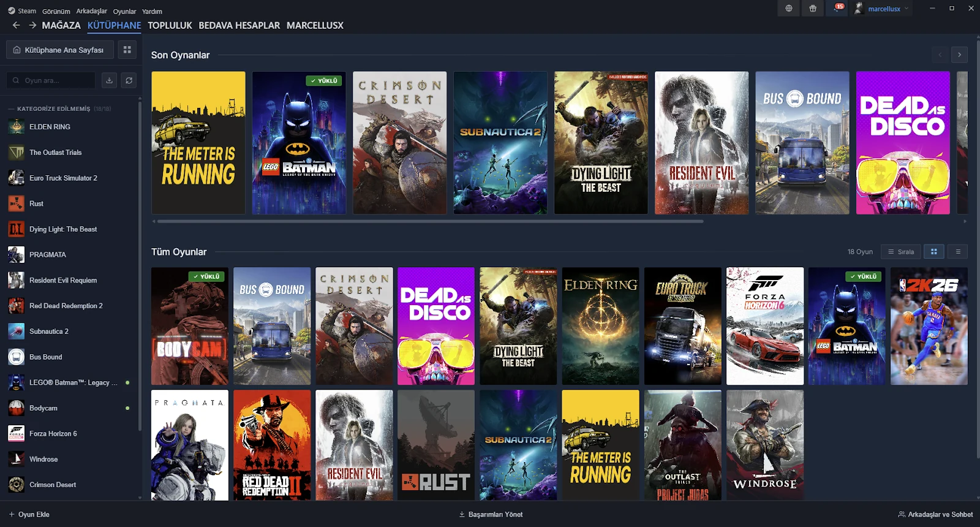This screenshot has width=980, height=527.
Task: Open The Meter Is Running in Son Oynananlar
Action: click(x=198, y=143)
